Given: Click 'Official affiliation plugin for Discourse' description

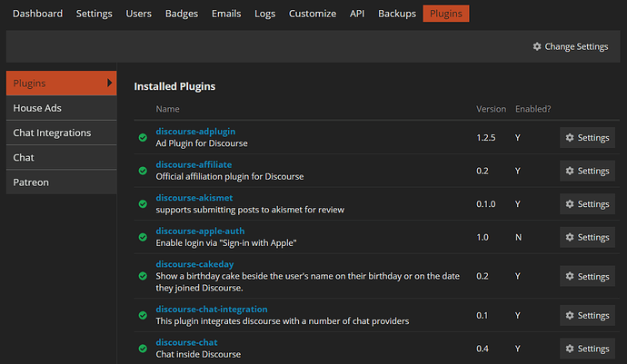Looking at the screenshot, I should (x=230, y=177).
